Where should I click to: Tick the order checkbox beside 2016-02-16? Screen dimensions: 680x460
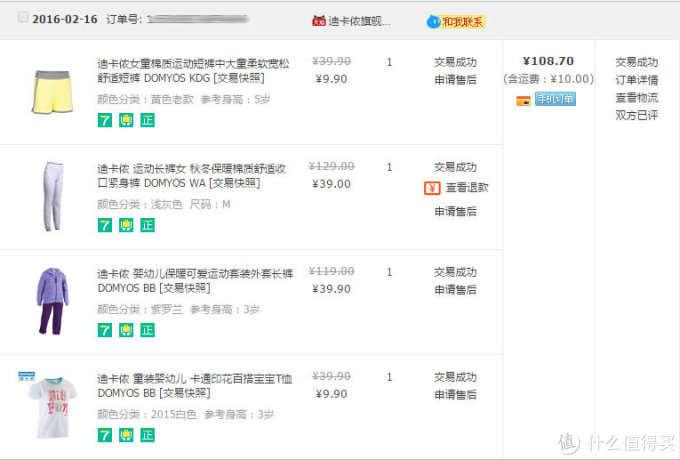click(x=23, y=17)
